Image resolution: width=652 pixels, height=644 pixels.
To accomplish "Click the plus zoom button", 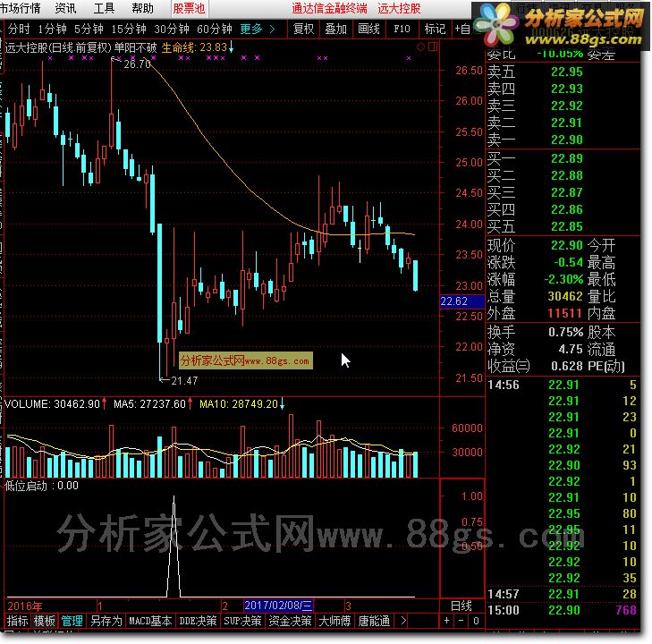I will tap(446, 621).
